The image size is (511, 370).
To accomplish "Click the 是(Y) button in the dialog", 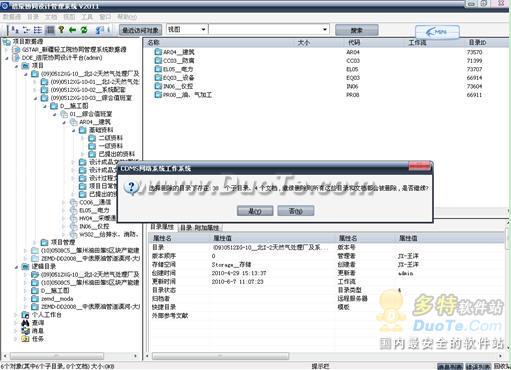I will 255,211.
